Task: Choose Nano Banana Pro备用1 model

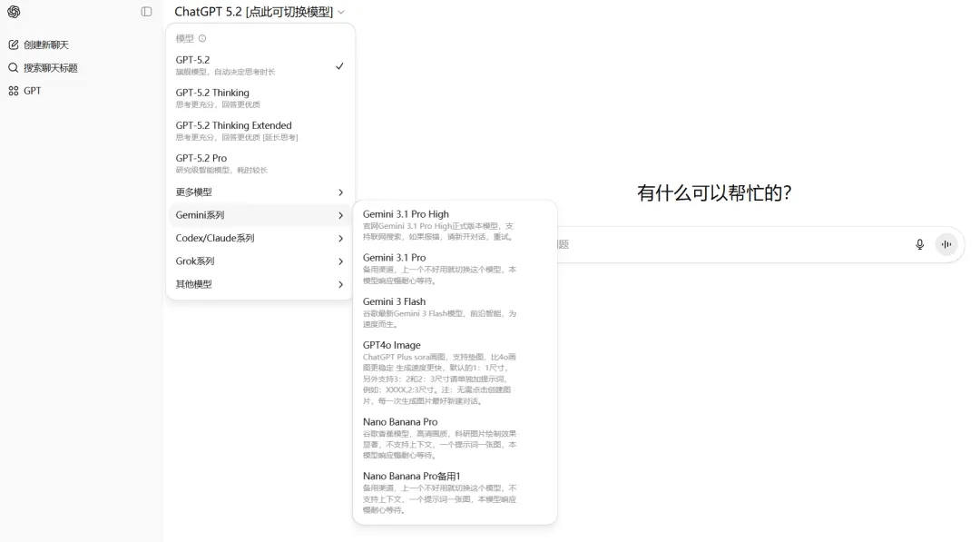Action: pos(455,492)
